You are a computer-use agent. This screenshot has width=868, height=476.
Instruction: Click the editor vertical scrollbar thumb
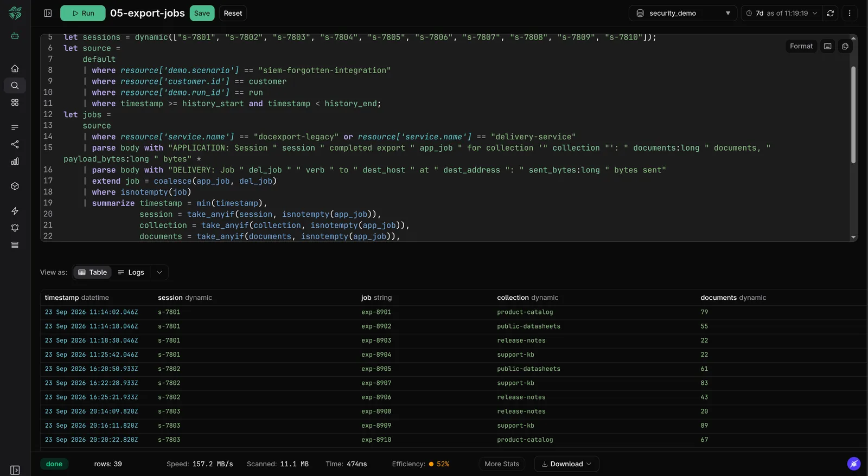pyautogui.click(x=853, y=114)
